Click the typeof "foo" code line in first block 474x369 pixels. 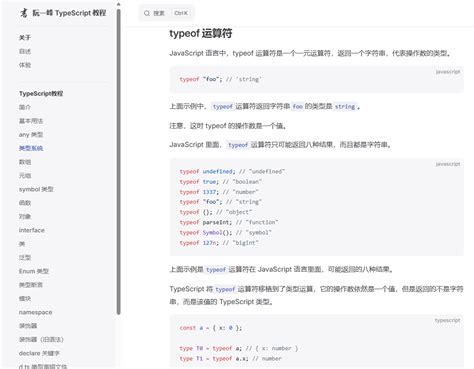click(221, 79)
